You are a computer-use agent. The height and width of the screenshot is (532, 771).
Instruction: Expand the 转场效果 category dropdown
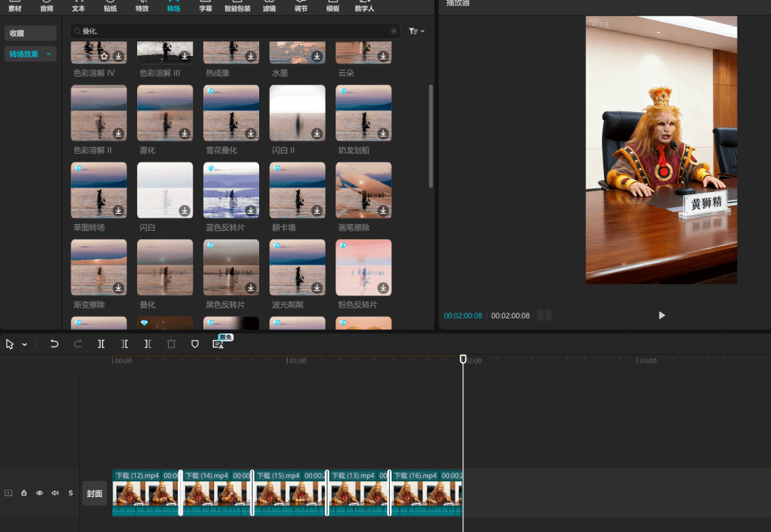click(x=49, y=54)
